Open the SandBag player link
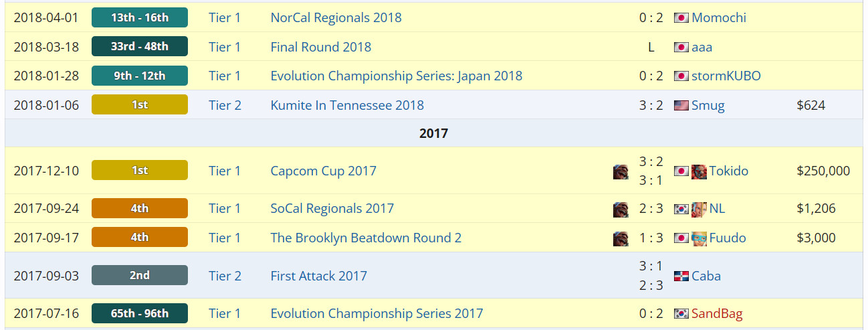Image resolution: width=868 pixels, height=330 pixels. point(717,313)
